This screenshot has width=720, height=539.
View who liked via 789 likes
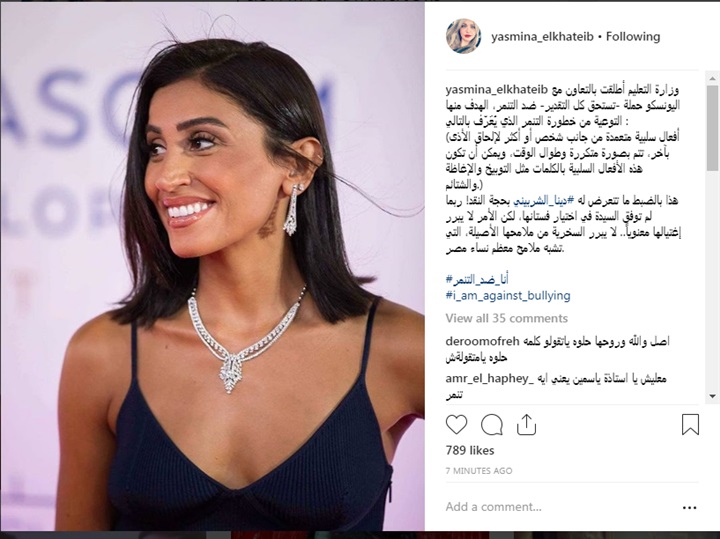pos(470,450)
